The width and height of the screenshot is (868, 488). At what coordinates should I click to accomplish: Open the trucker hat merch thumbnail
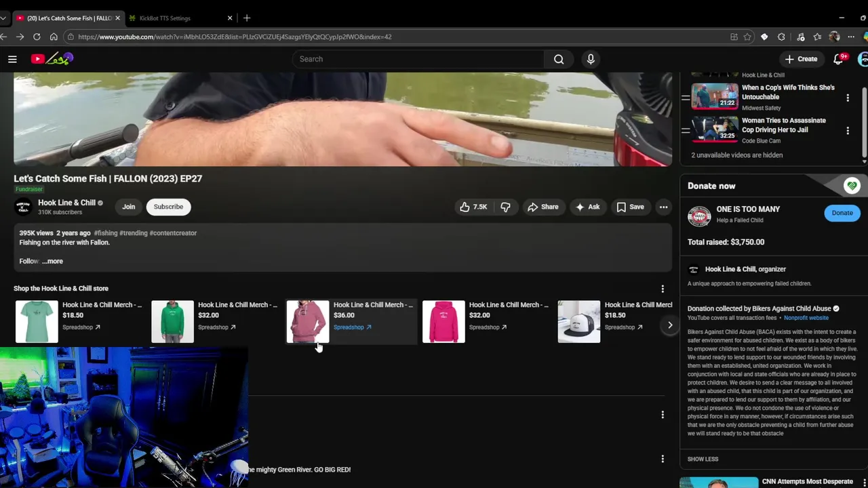pyautogui.click(x=579, y=321)
